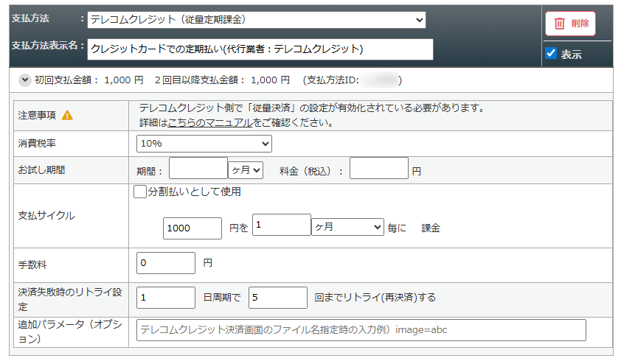This screenshot has width=621, height=364.
Task: Click the orange warning triangle icon
Action: [x=67, y=116]
